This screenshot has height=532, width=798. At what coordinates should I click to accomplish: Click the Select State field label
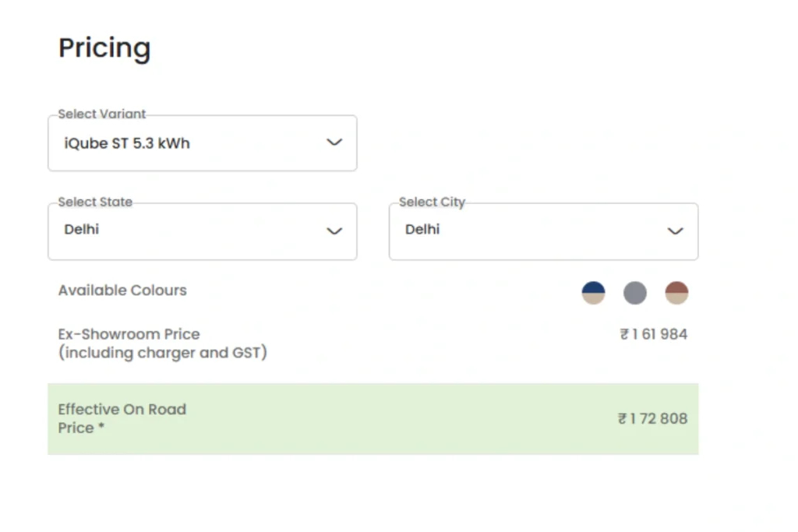click(95, 202)
